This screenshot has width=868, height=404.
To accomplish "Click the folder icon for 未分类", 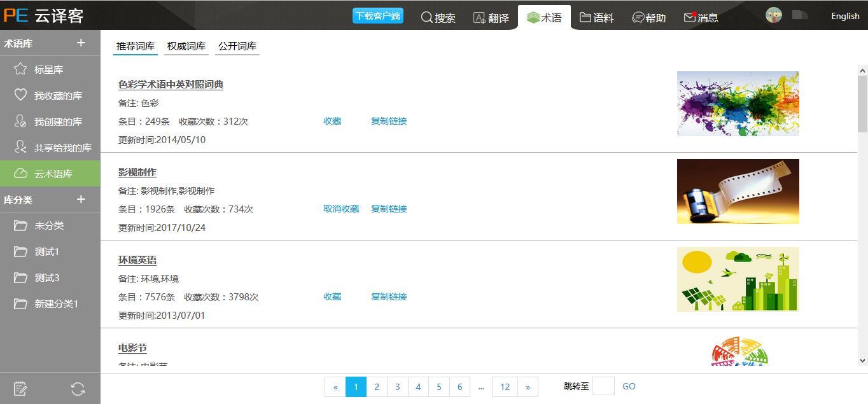I will point(20,225).
